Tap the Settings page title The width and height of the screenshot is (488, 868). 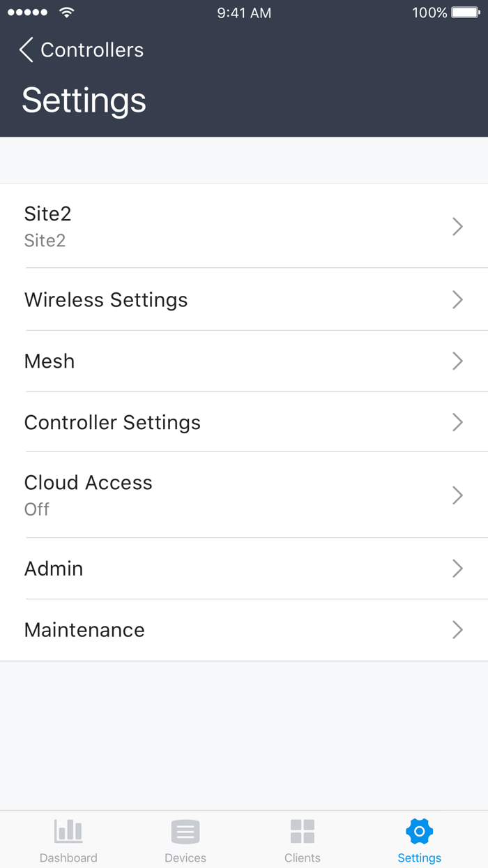click(x=84, y=100)
